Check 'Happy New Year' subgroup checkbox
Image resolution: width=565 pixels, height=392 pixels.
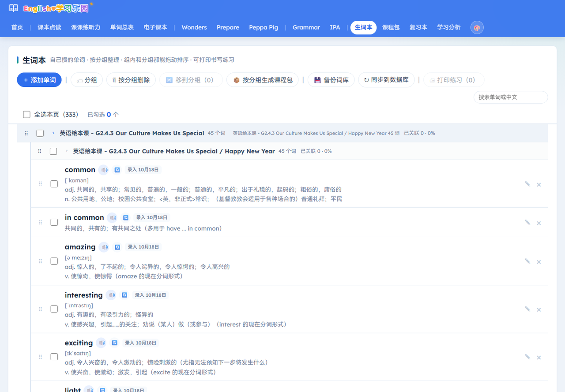coord(53,151)
